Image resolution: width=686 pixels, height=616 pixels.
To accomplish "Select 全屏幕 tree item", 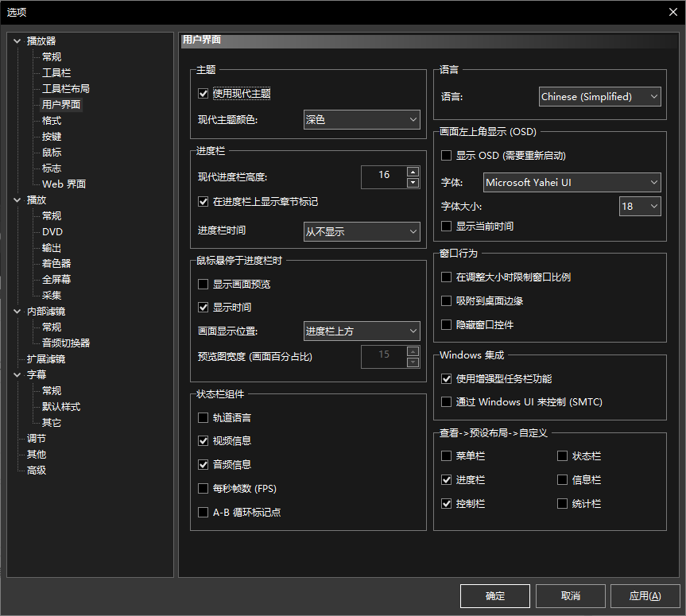I will tap(56, 280).
